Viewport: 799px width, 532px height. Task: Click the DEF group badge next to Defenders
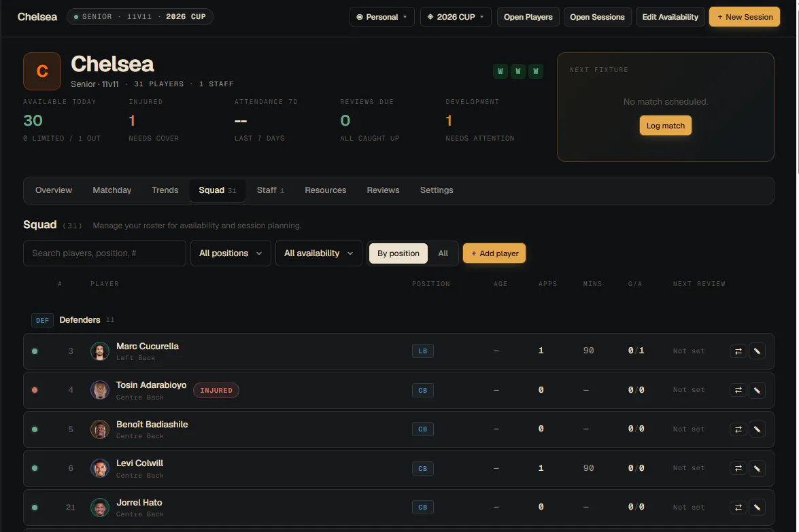tap(42, 320)
